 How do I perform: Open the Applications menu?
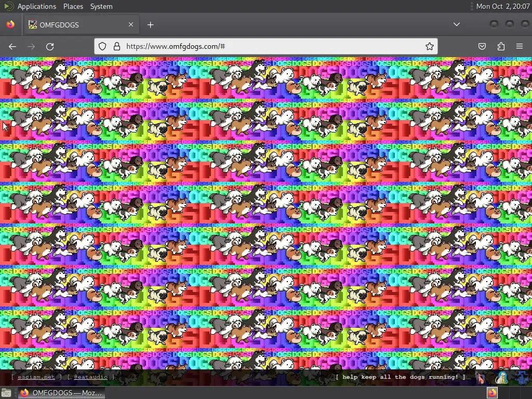click(x=37, y=6)
